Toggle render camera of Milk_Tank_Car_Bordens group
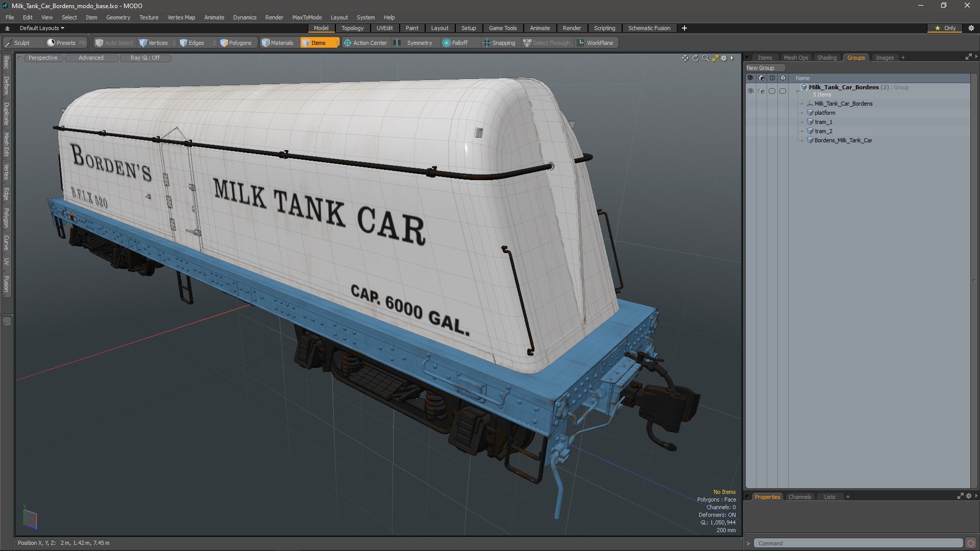Image resolution: width=980 pixels, height=551 pixels. 761,91
